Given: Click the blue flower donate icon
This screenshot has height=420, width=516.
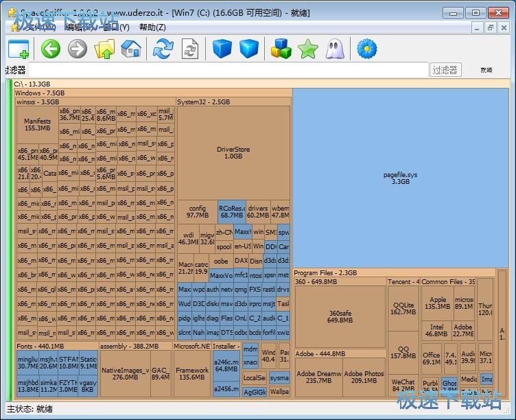Looking at the screenshot, I should [366, 49].
